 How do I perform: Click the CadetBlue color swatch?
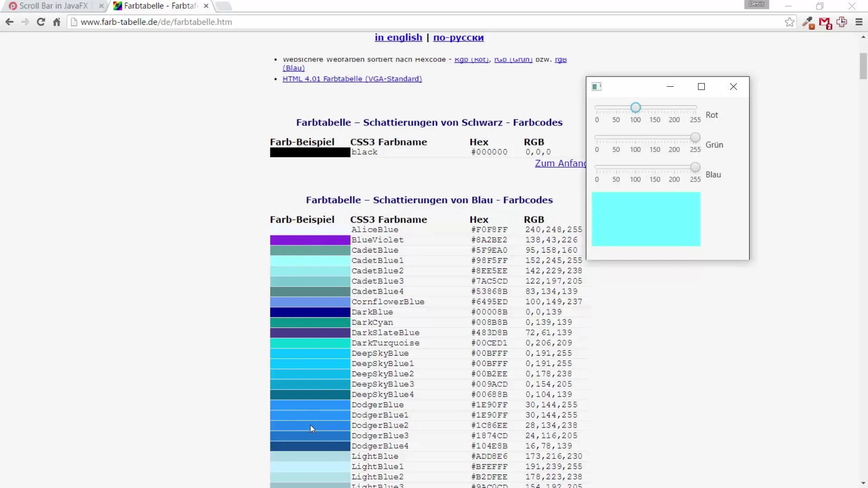[310, 250]
